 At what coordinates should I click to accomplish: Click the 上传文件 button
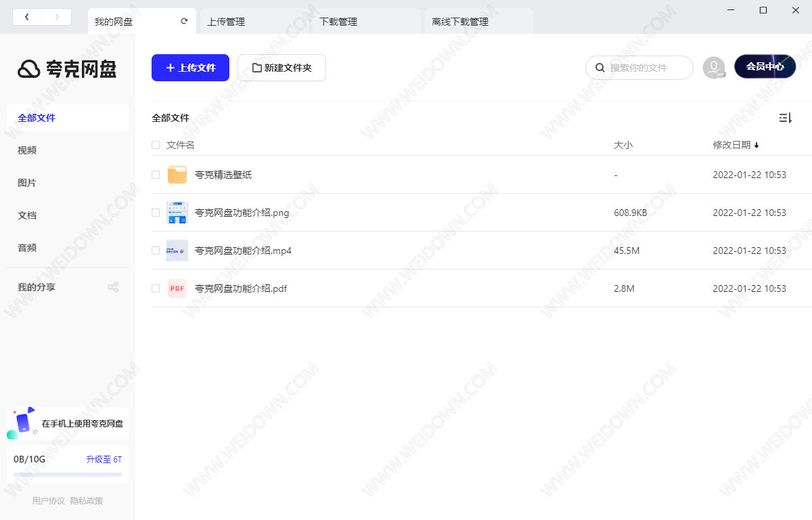[190, 68]
